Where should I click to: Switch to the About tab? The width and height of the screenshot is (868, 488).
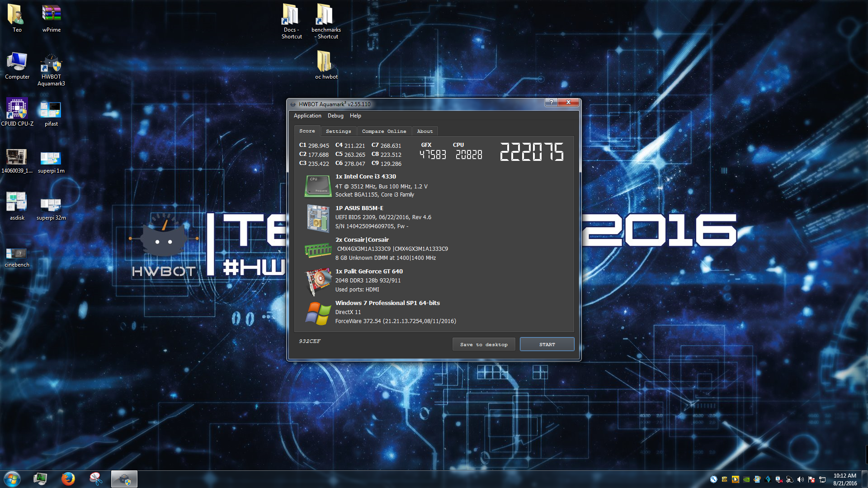pyautogui.click(x=425, y=131)
